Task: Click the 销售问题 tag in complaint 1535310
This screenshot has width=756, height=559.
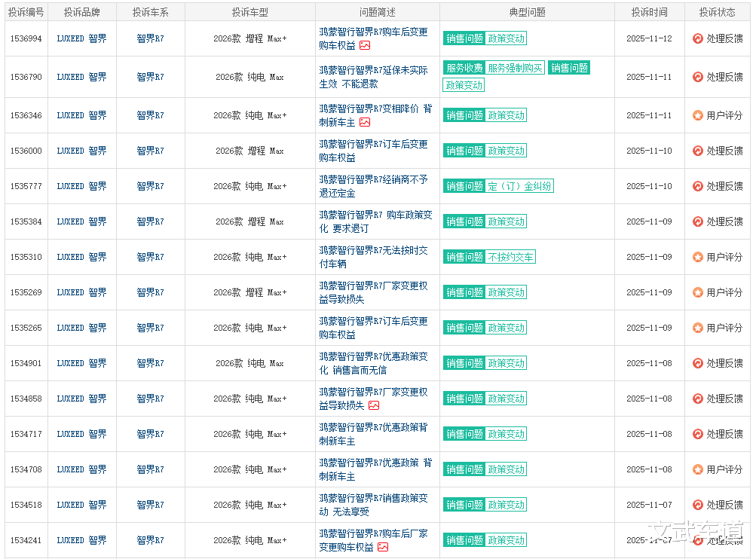Action: (464, 257)
